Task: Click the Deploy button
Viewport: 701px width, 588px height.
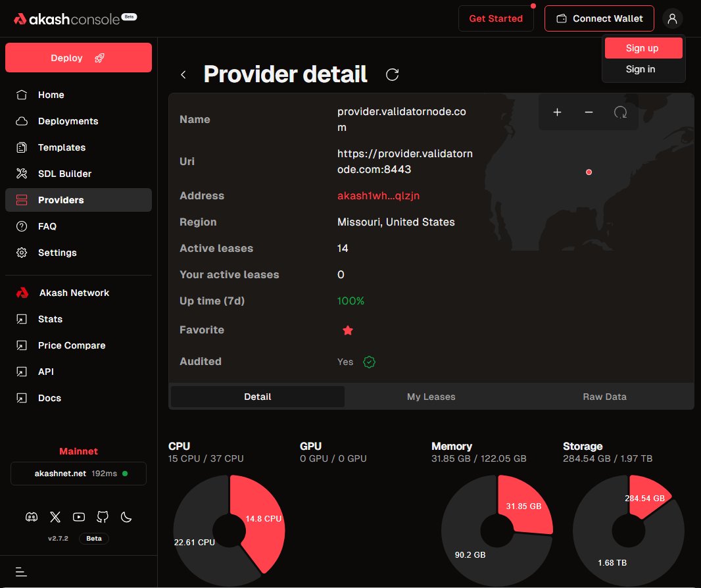Action: tap(79, 58)
